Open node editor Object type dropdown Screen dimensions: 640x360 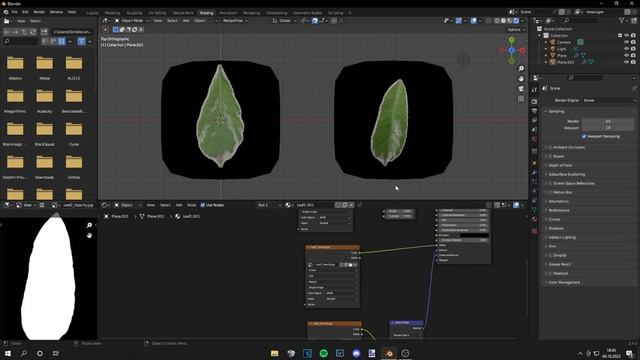pos(128,205)
